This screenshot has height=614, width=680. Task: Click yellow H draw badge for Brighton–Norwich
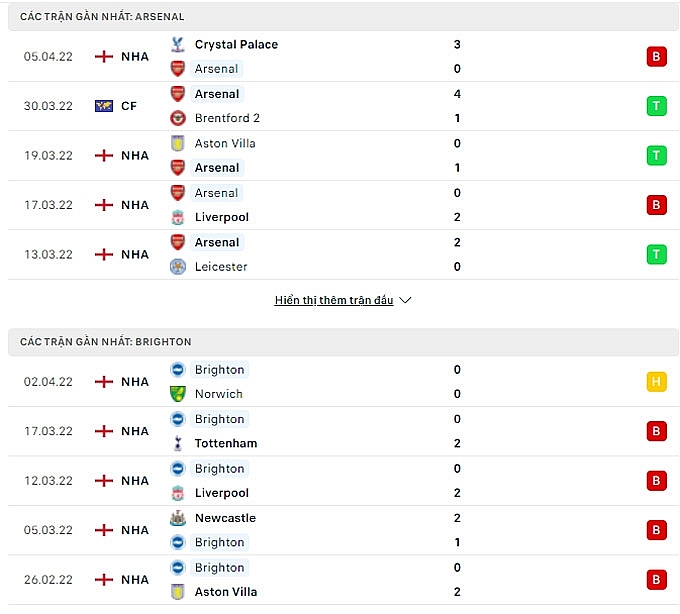656,382
